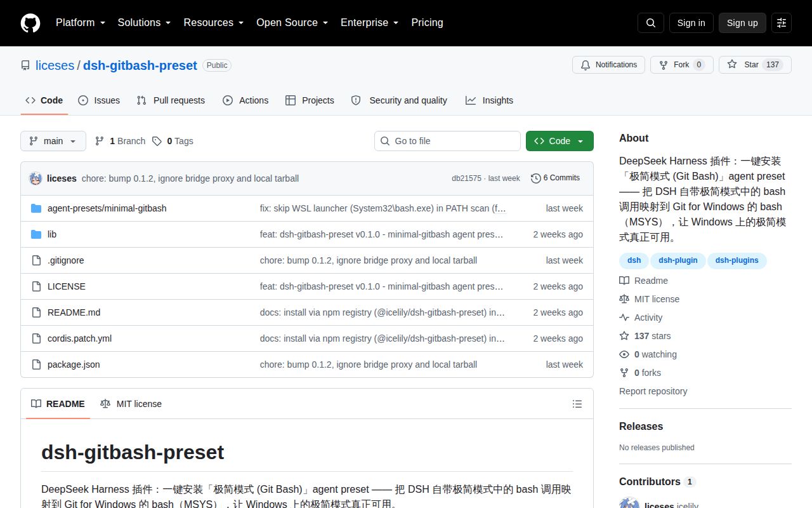Select the README tab in file viewer
812x508 pixels.
(58, 404)
